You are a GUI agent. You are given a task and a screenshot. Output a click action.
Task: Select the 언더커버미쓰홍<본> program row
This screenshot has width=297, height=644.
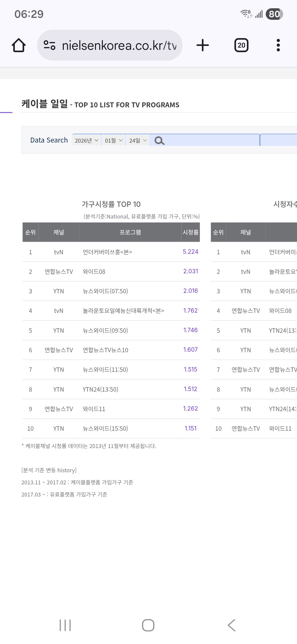(108, 252)
